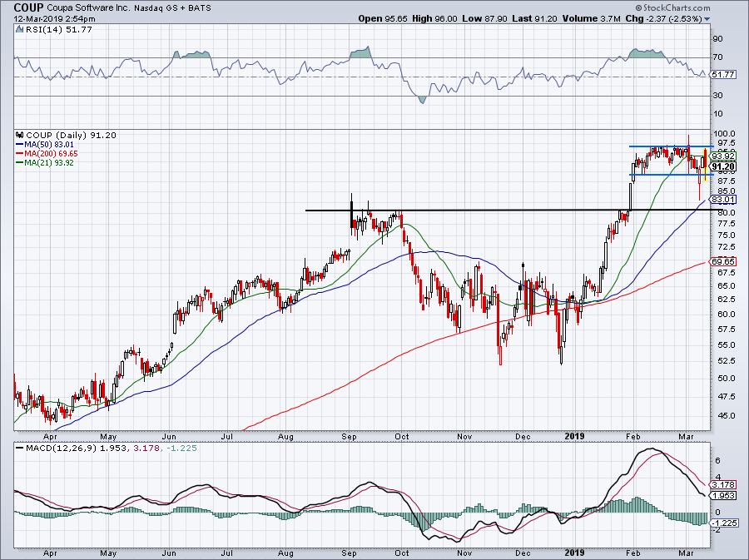Click the 6 level label on MACD axis
This screenshot has height=560, width=749.
(718, 461)
